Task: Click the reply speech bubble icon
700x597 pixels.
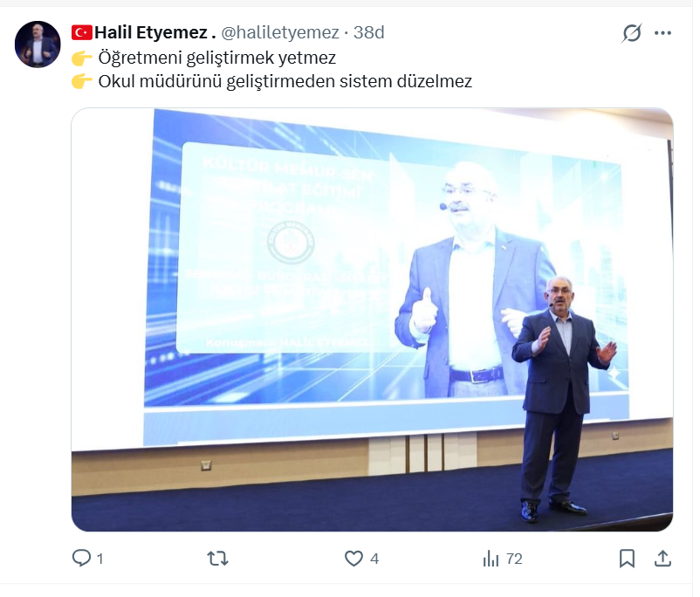Action: (x=81, y=558)
